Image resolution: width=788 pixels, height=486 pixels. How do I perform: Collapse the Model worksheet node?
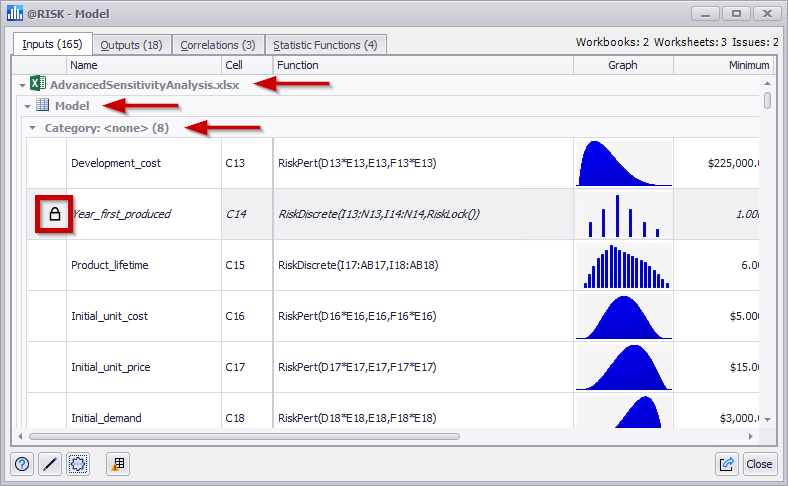coord(28,107)
